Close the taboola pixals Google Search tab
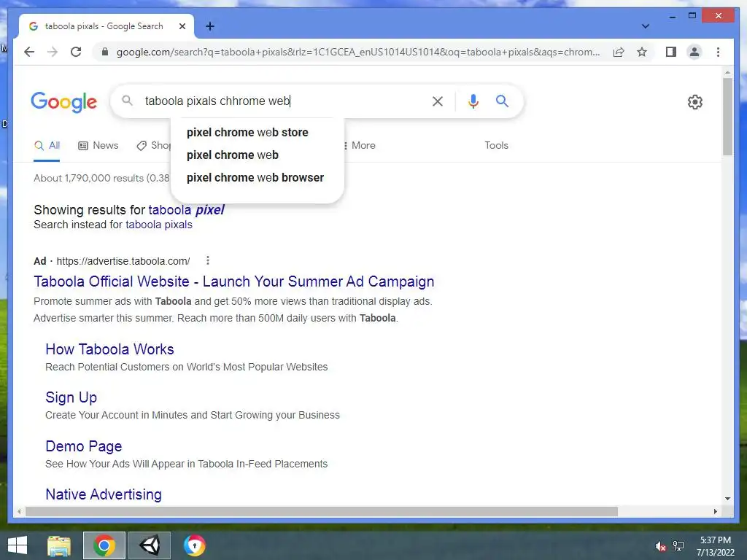The width and height of the screenshot is (747, 560). (x=182, y=26)
